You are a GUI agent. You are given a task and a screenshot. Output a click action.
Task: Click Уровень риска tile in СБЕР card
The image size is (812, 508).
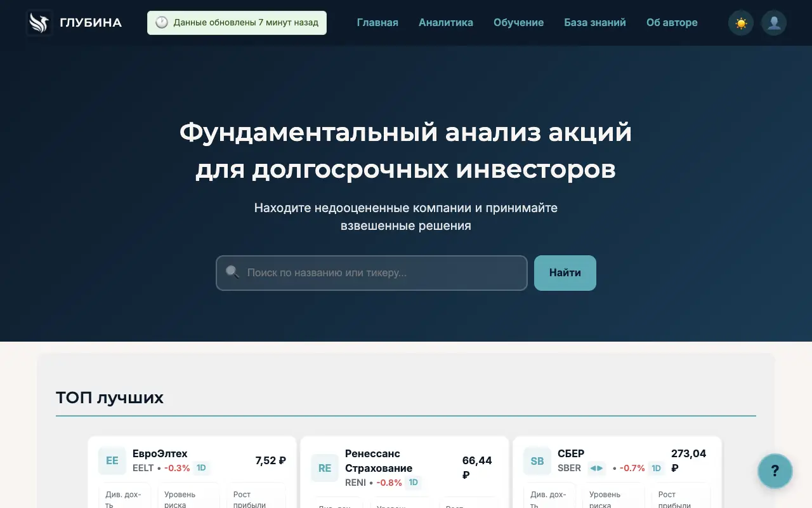613,497
